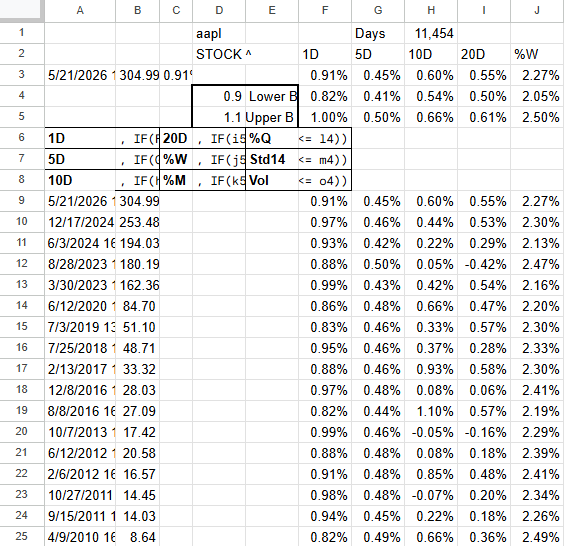564x546 pixels.
Task: Select the bold '10D' cell in row 8
Action: (80, 180)
